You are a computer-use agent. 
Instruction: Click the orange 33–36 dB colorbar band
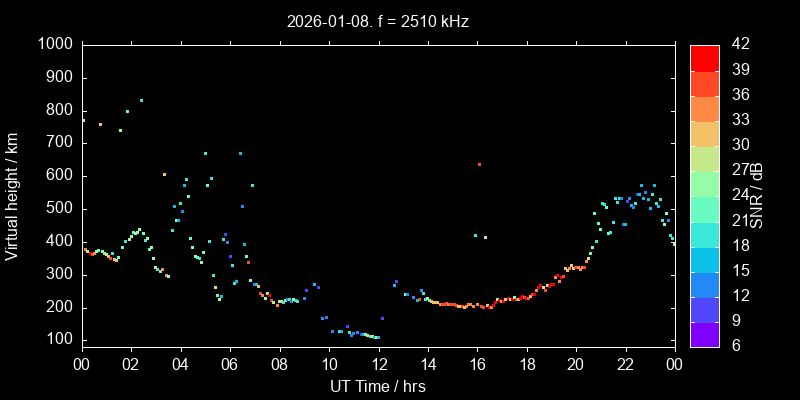(x=705, y=108)
